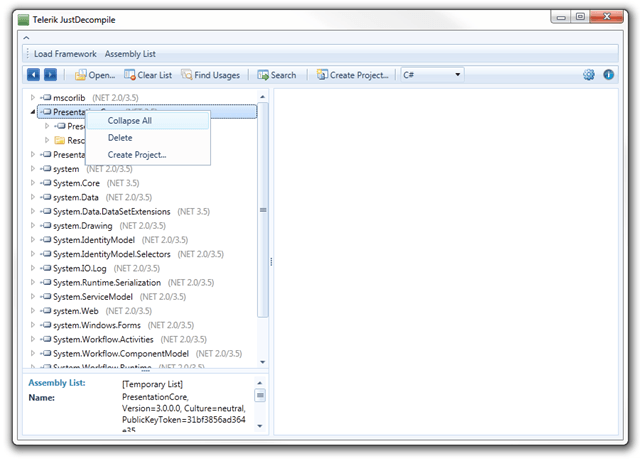Click the Telerik JustDecompile title bar icon
640x461 pixels.
coord(24,20)
